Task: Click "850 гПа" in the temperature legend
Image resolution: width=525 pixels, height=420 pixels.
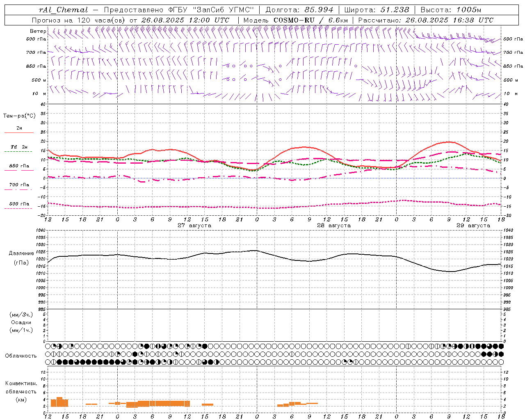Action: [x=19, y=166]
